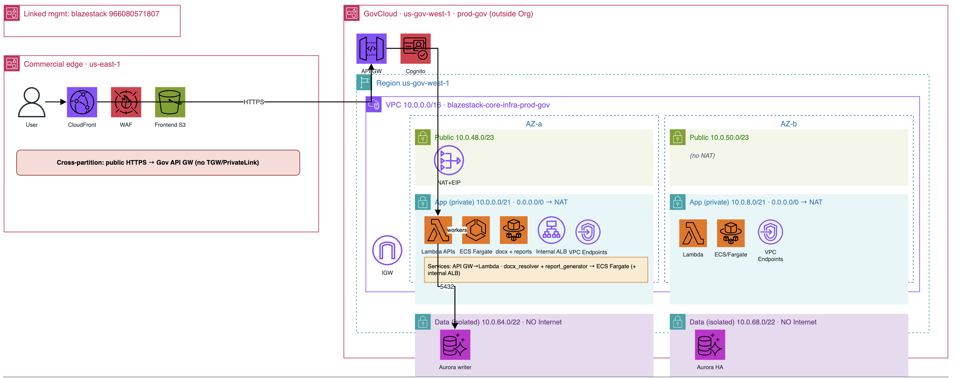
Task: Select the NAT+EIP gateway icon
Action: pos(449,160)
